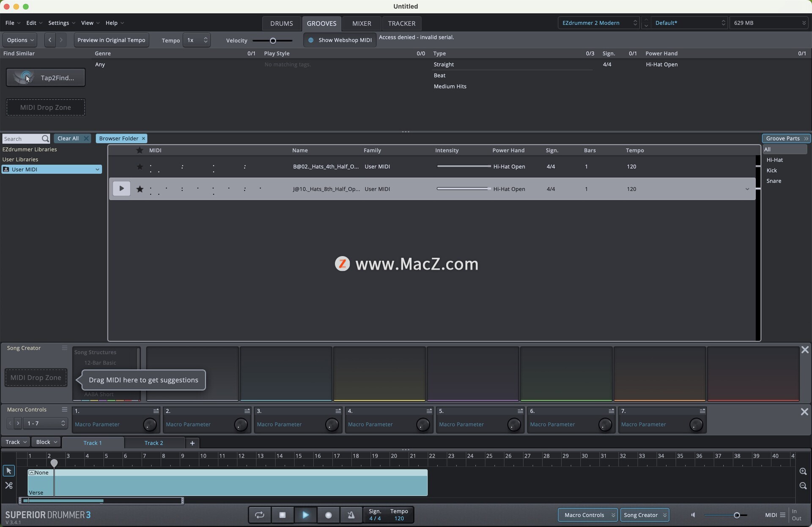The image size is (812, 527).
Task: Open the Song Creator hamburger menu
Action: click(64, 348)
